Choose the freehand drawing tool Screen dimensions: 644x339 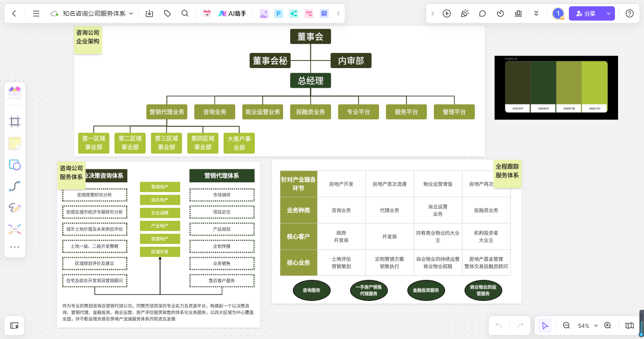pyautogui.click(x=15, y=208)
